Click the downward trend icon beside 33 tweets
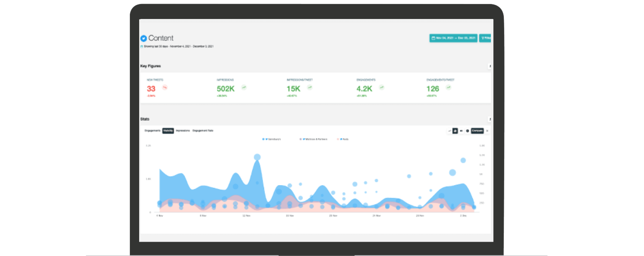The width and height of the screenshot is (644, 256). pyautogui.click(x=165, y=87)
